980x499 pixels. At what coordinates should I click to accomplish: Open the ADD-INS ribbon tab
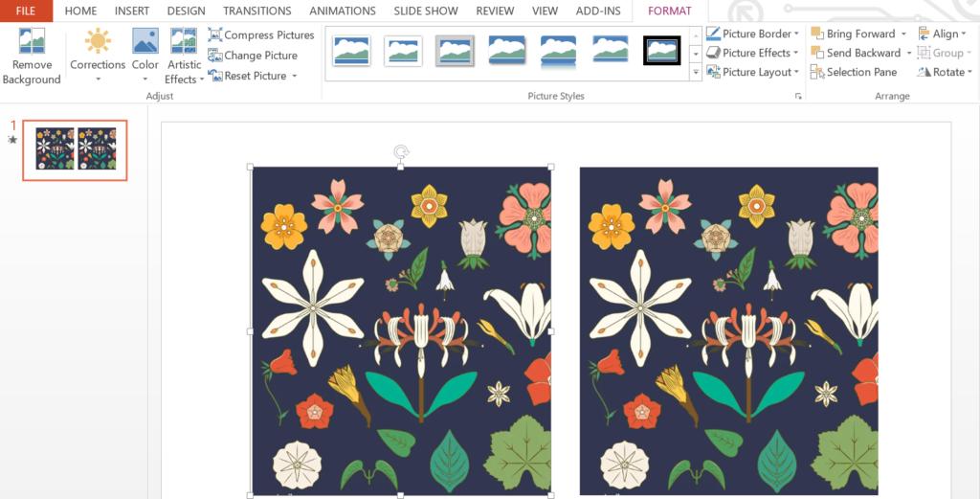click(598, 11)
